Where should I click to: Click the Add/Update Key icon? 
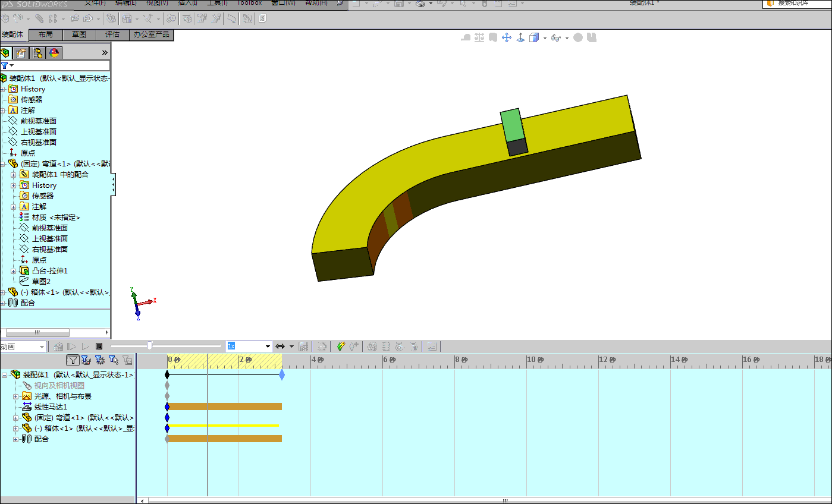point(354,346)
